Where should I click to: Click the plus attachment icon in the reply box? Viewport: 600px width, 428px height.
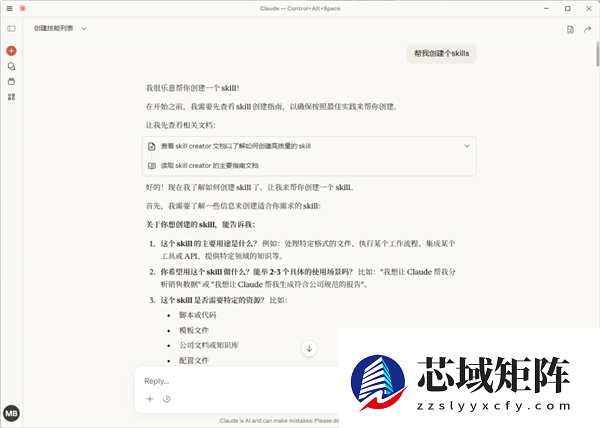click(150, 399)
